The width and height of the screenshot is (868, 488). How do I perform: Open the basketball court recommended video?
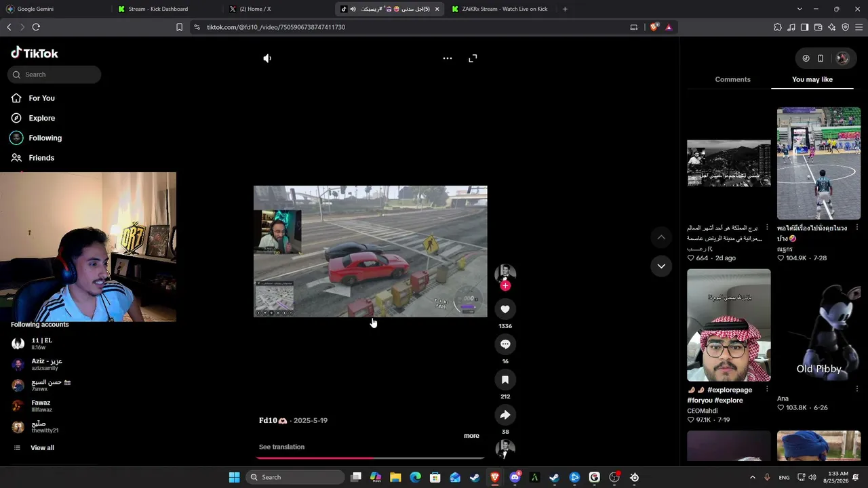[x=818, y=163]
